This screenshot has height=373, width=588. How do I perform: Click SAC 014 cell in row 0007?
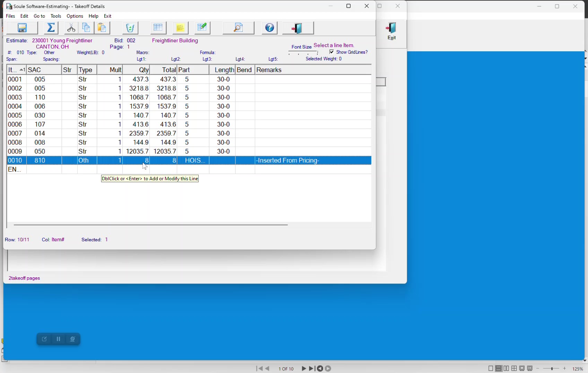click(x=44, y=133)
